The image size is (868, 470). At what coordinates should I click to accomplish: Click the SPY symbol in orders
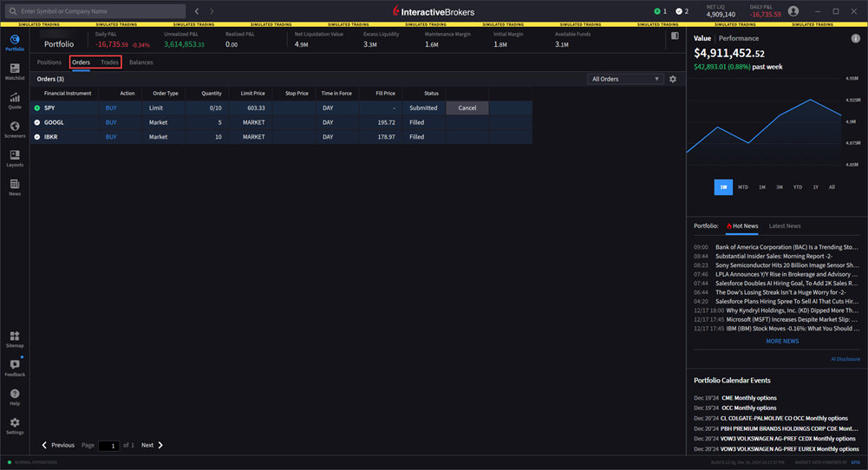pos(49,108)
